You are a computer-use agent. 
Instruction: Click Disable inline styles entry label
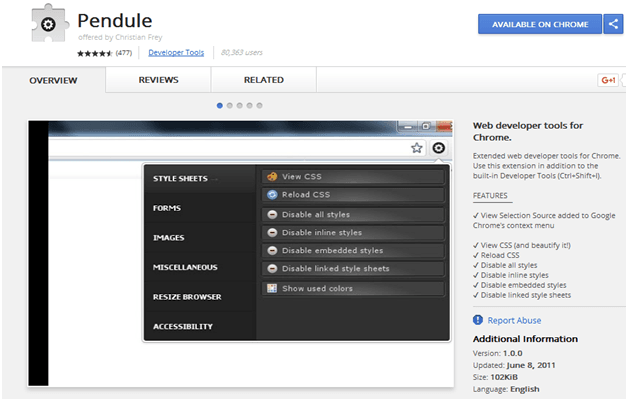tap(322, 232)
